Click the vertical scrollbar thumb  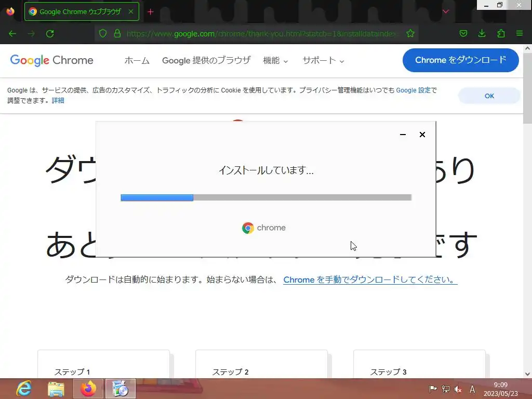tap(528, 88)
